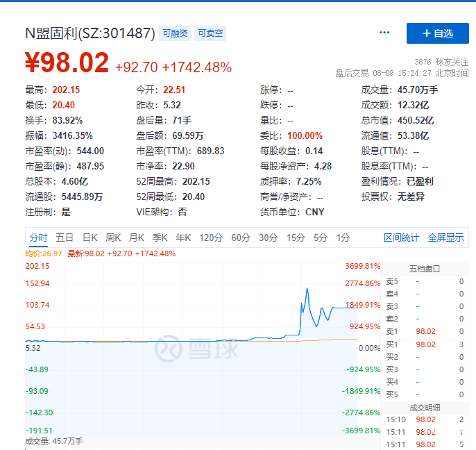
Task: Switch to 日K chart tab
Action: coord(90,237)
